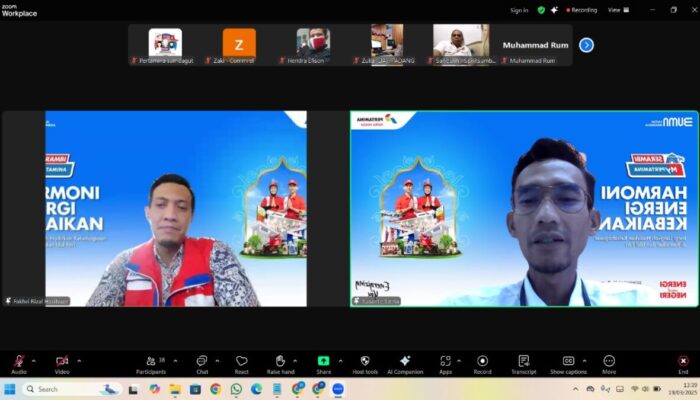Open the Chat panel

(x=202, y=361)
